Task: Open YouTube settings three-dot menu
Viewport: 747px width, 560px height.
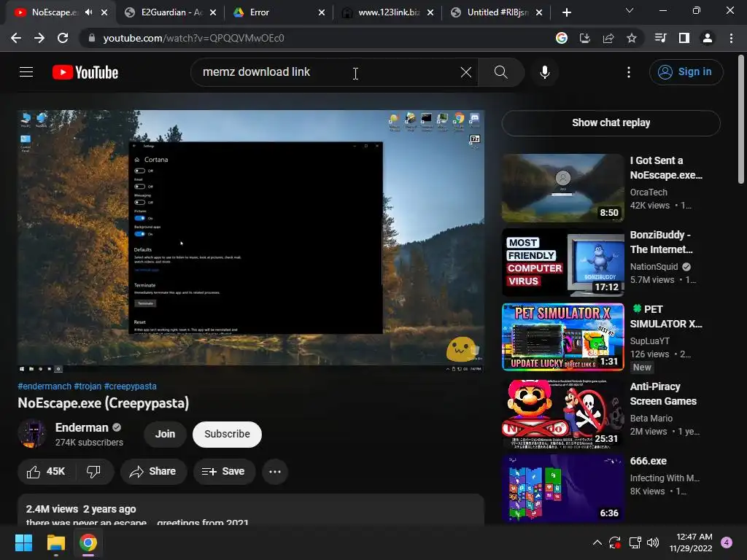Action: pos(628,72)
